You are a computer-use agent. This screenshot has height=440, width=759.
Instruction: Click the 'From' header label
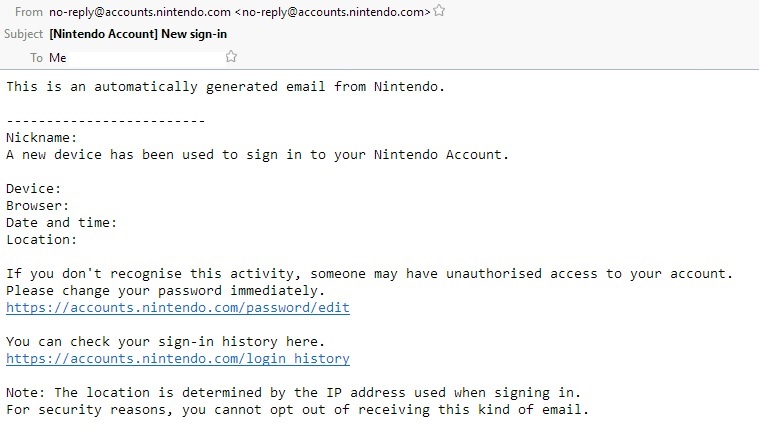[29, 12]
